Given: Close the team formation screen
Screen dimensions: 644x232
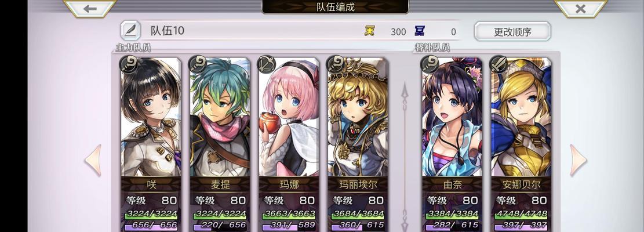Looking at the screenshot, I should (580, 8).
